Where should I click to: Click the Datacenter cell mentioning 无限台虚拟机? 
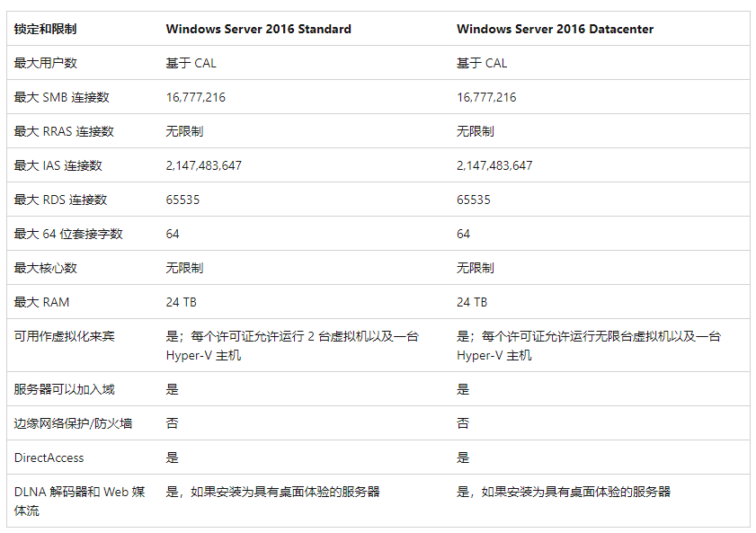(588, 345)
